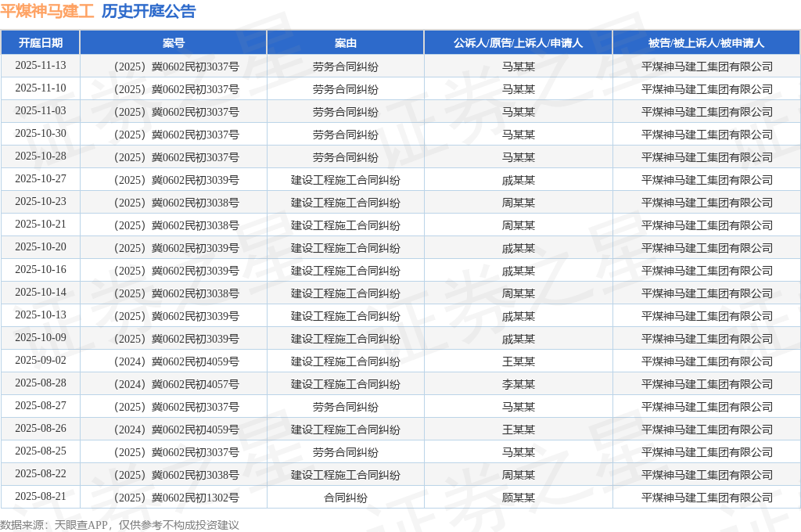This screenshot has width=801, height=532.
Task: Click plaintiff 顾某某 in the 2025-08-21 row
Action: coord(519,498)
